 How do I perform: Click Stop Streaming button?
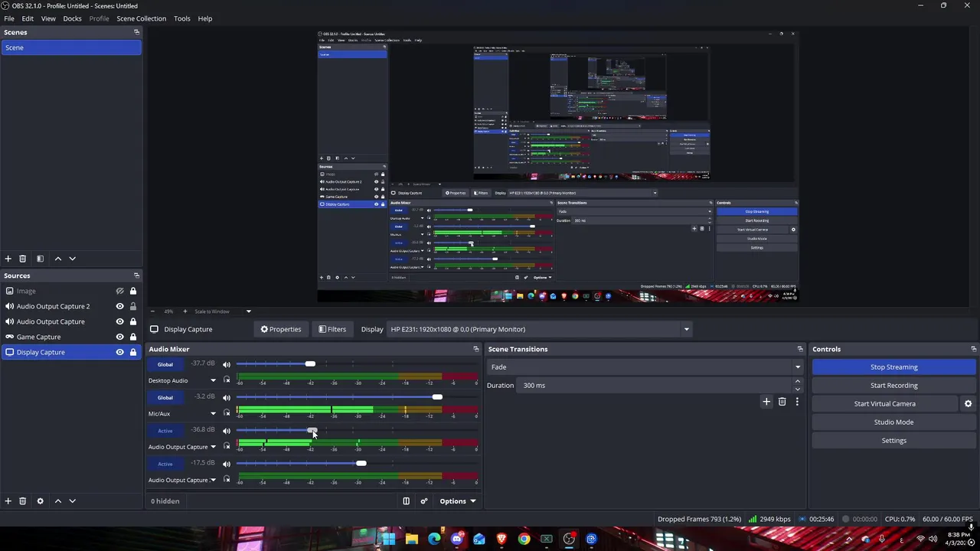tap(893, 367)
